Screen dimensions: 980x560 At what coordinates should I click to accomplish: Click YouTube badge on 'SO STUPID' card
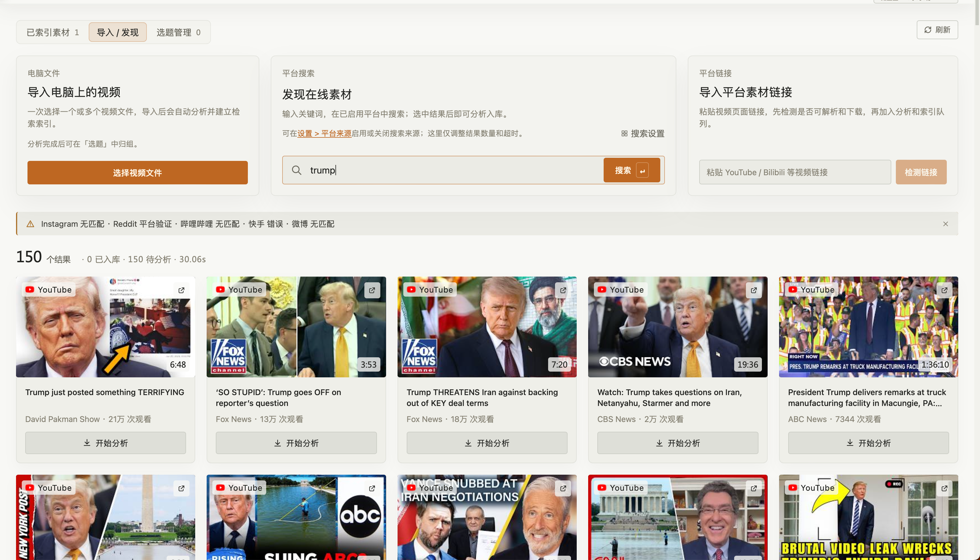pyautogui.click(x=239, y=290)
